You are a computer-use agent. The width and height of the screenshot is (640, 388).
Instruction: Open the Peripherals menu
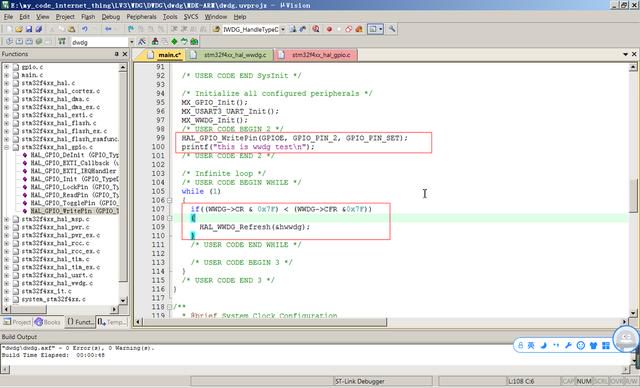click(141, 17)
